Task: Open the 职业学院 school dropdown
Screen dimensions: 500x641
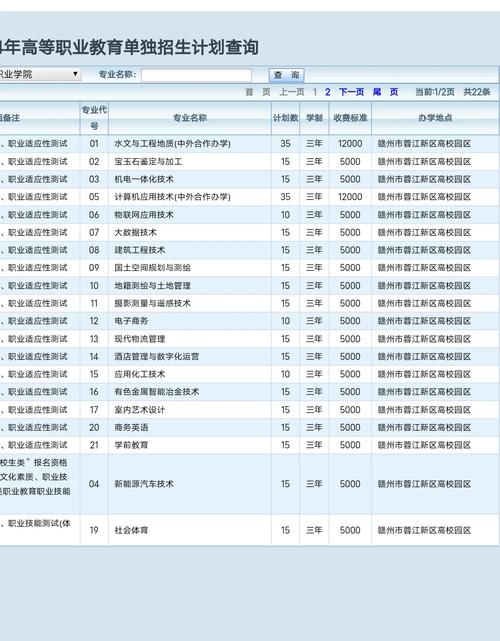Action: (40, 74)
